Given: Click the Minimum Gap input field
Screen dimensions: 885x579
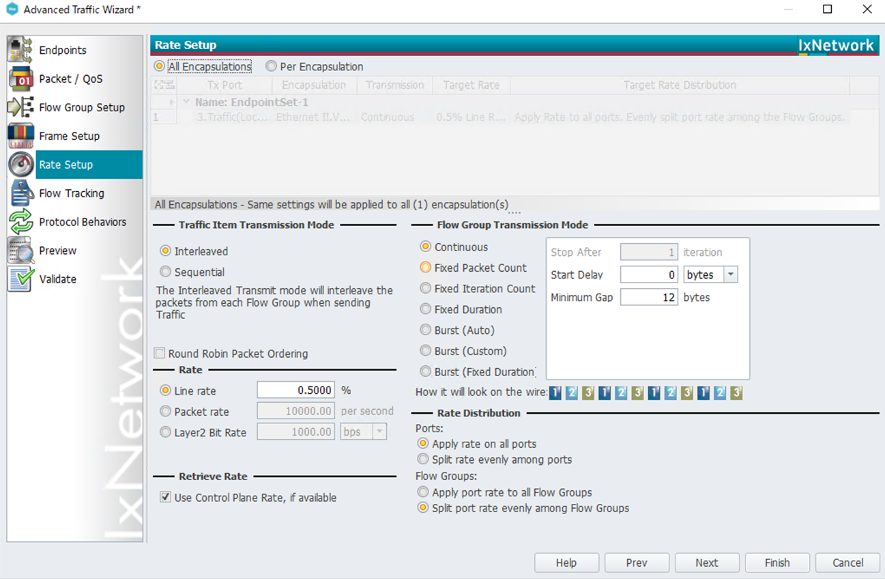Looking at the screenshot, I should [648, 298].
